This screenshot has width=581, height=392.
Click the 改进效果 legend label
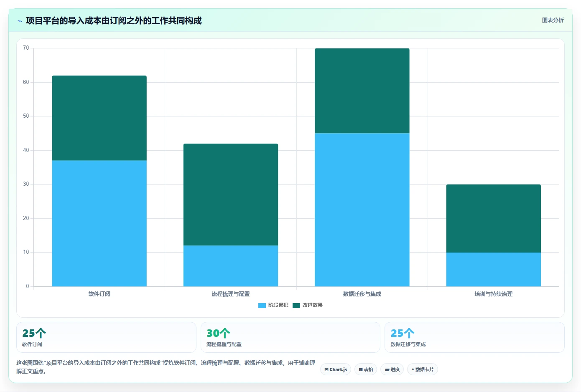313,305
